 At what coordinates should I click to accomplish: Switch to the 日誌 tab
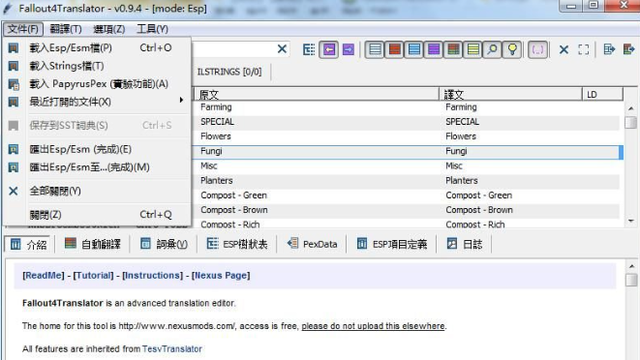pos(464,244)
